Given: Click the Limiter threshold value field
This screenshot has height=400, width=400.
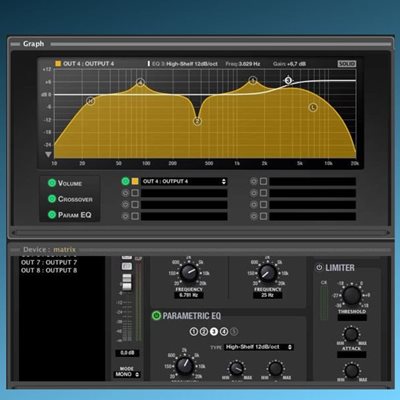Looking at the screenshot, I should coord(352,318).
